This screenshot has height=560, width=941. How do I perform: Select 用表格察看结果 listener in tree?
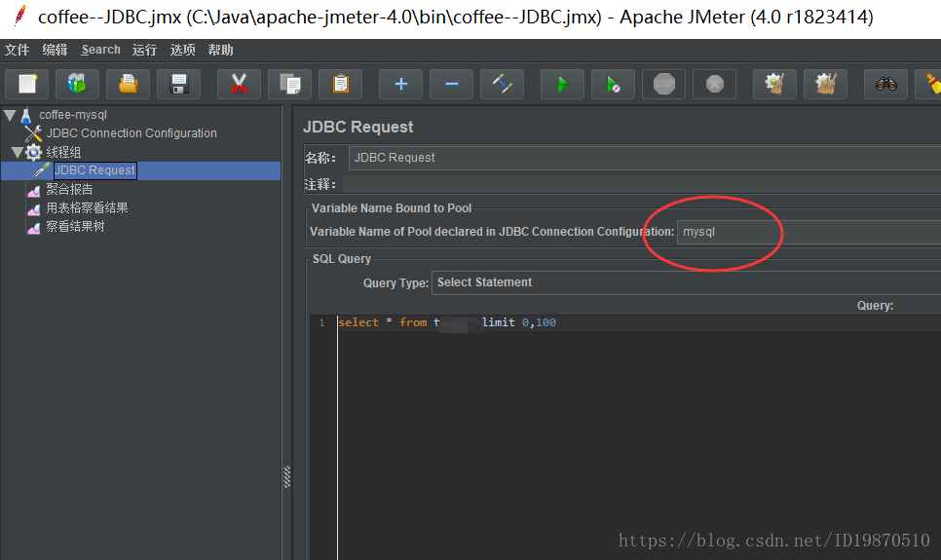[x=87, y=208]
